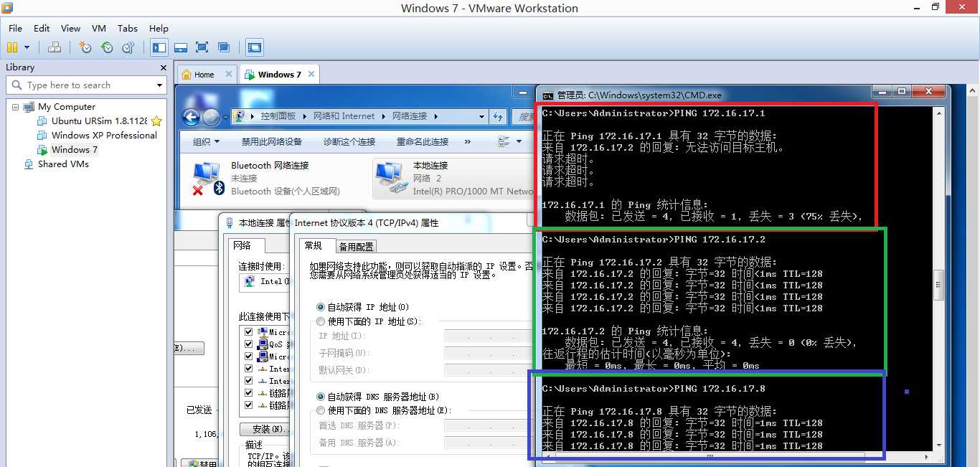980x467 pixels.
Task: Close the Windows 7 tab
Action: [x=311, y=74]
